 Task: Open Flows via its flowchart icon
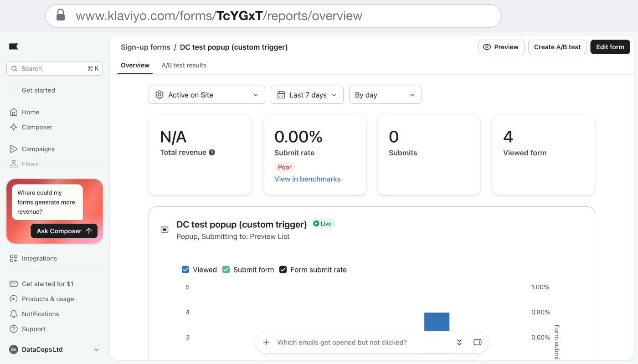tap(14, 164)
